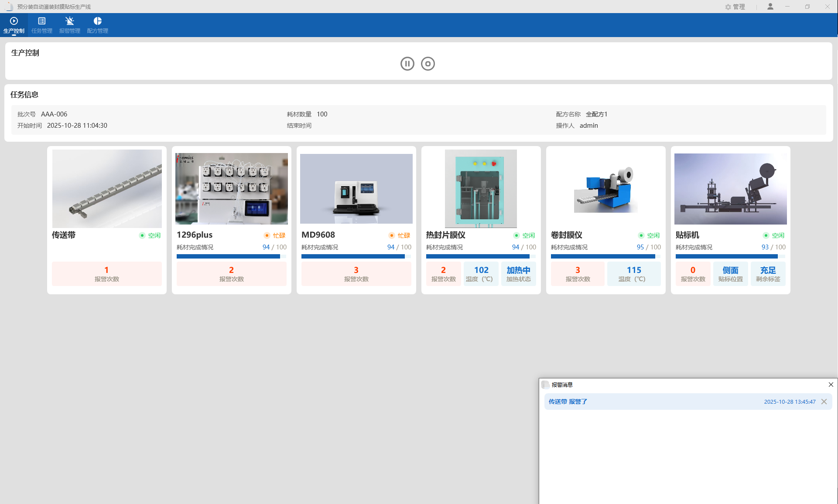Open 配方管理 recipe tab
The width and height of the screenshot is (838, 504).
[x=97, y=25]
